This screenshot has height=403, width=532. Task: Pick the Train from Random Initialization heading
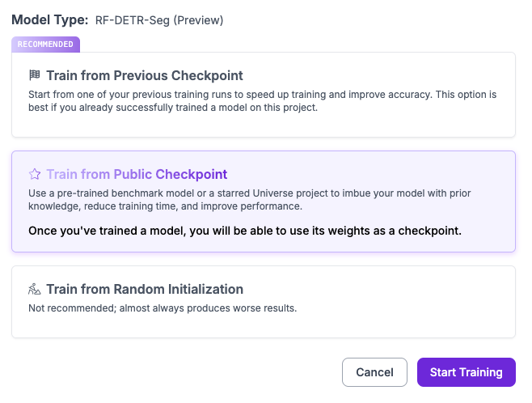(x=144, y=289)
